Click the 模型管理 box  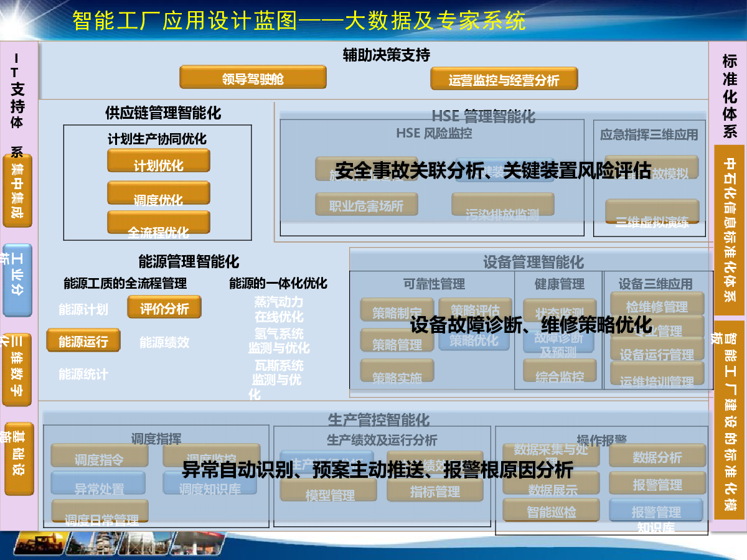point(329,490)
